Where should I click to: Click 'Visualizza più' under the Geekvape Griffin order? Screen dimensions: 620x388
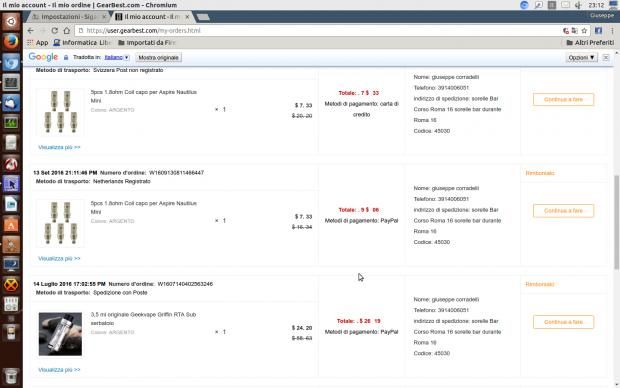(59, 369)
